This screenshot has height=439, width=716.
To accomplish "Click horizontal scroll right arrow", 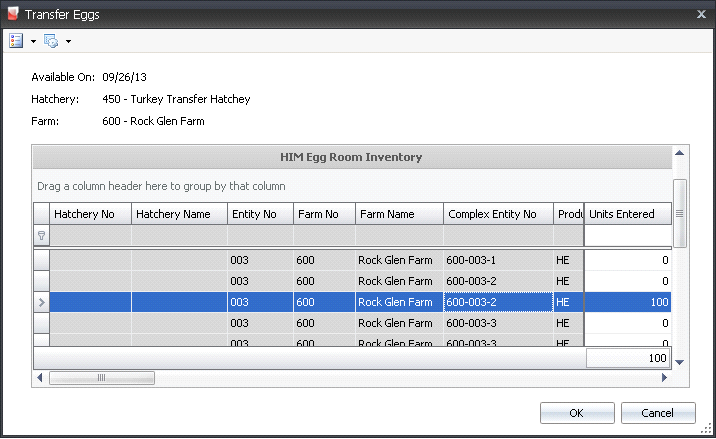I will pyautogui.click(x=663, y=378).
